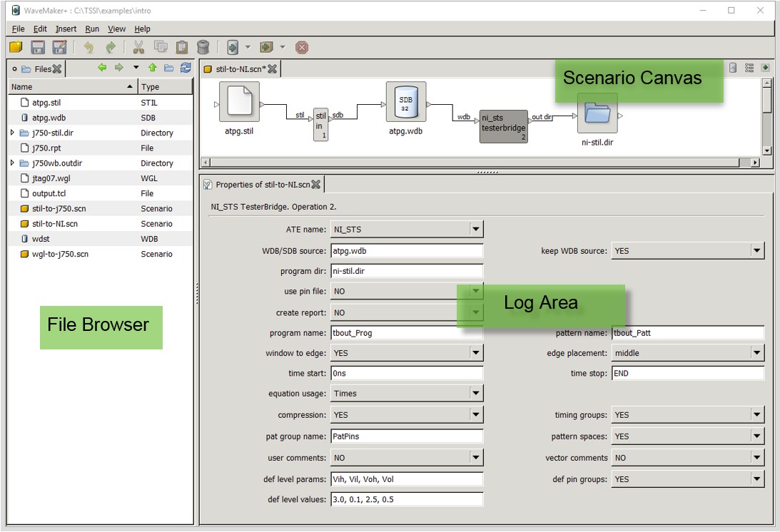The image size is (780, 532).
Task: Open the Files panel history dropdown arrow
Action: 136,68
